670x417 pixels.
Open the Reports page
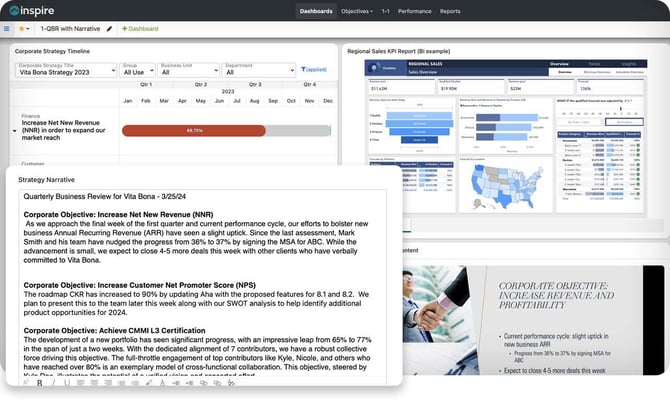450,11
